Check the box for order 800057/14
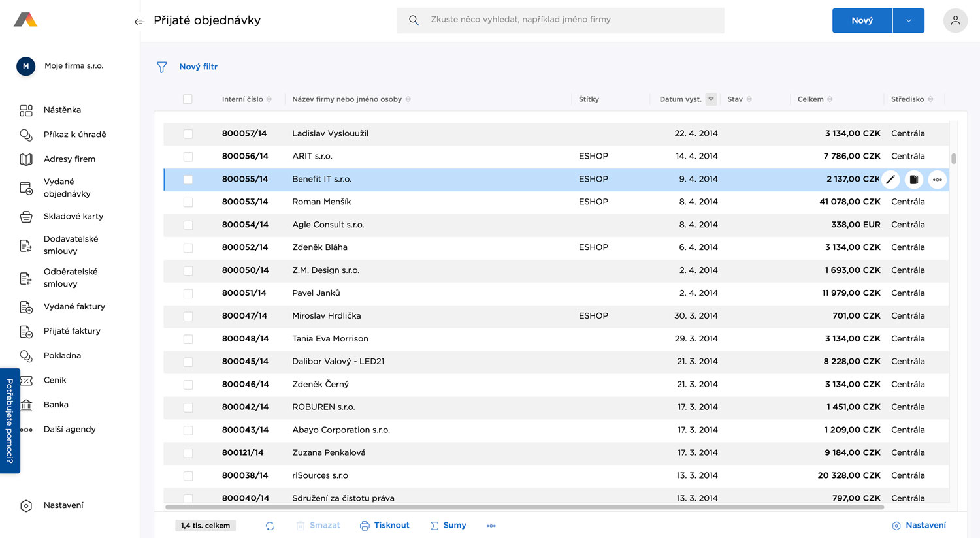Screen dimensions: 980x538 [188, 134]
